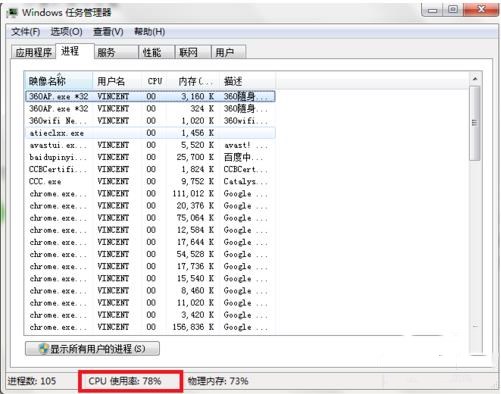
Task: Select chrome.exe using 11,020 K
Action: [150, 303]
